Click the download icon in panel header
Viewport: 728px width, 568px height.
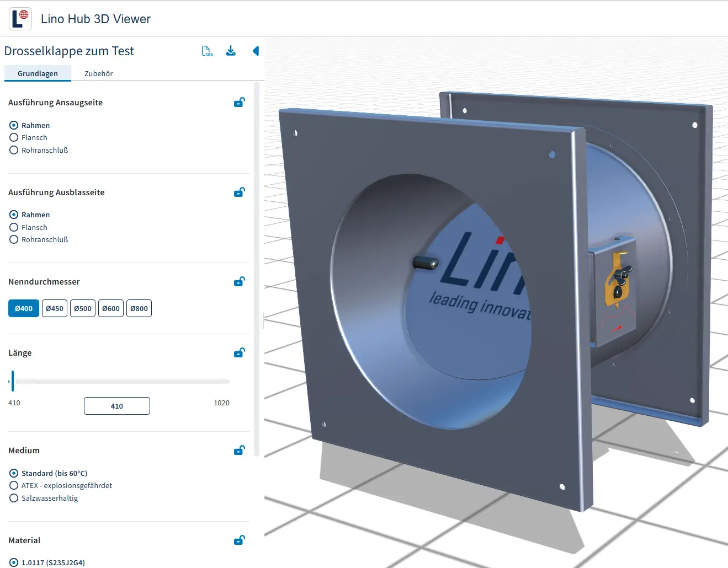pos(231,51)
